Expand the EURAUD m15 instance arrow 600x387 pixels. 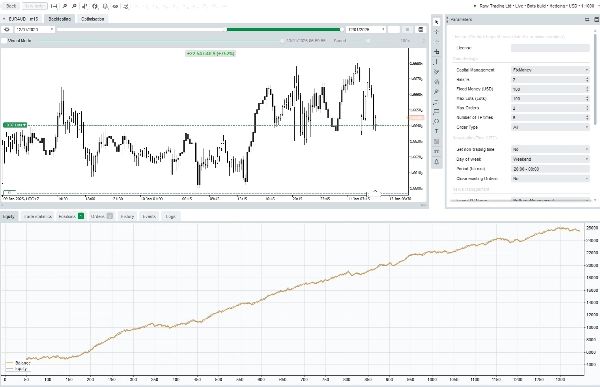4,19
